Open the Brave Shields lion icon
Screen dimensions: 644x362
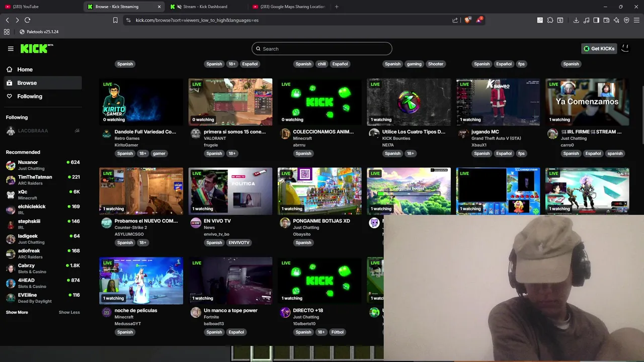pos(467,20)
